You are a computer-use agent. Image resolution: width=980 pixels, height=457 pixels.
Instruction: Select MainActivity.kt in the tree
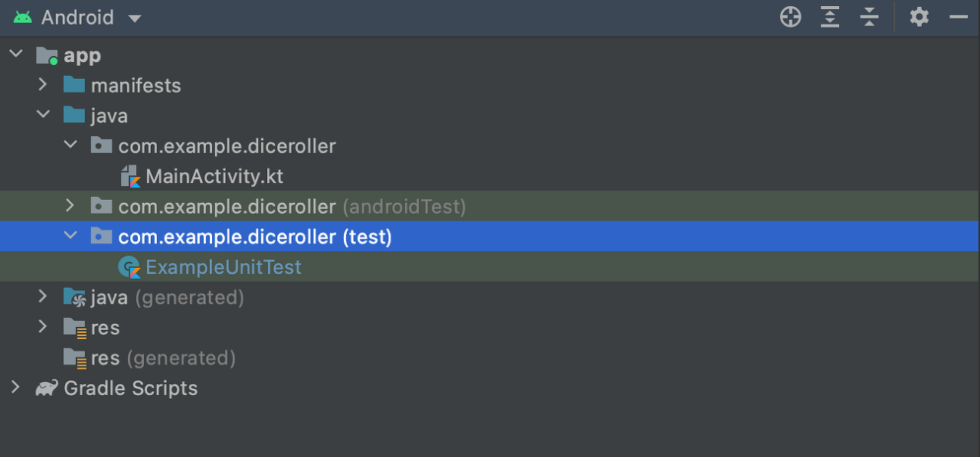coord(214,176)
